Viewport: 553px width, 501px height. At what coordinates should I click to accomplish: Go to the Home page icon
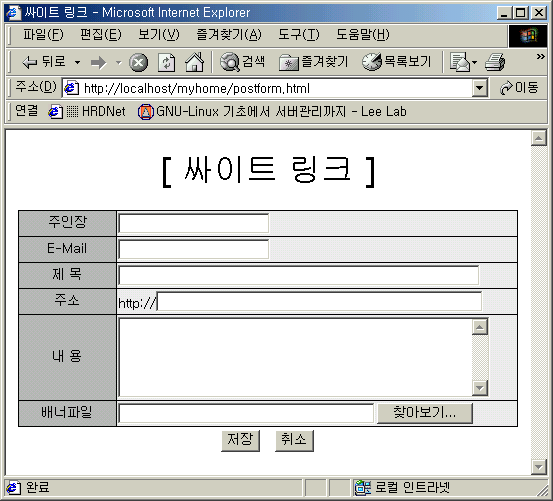pos(195,62)
